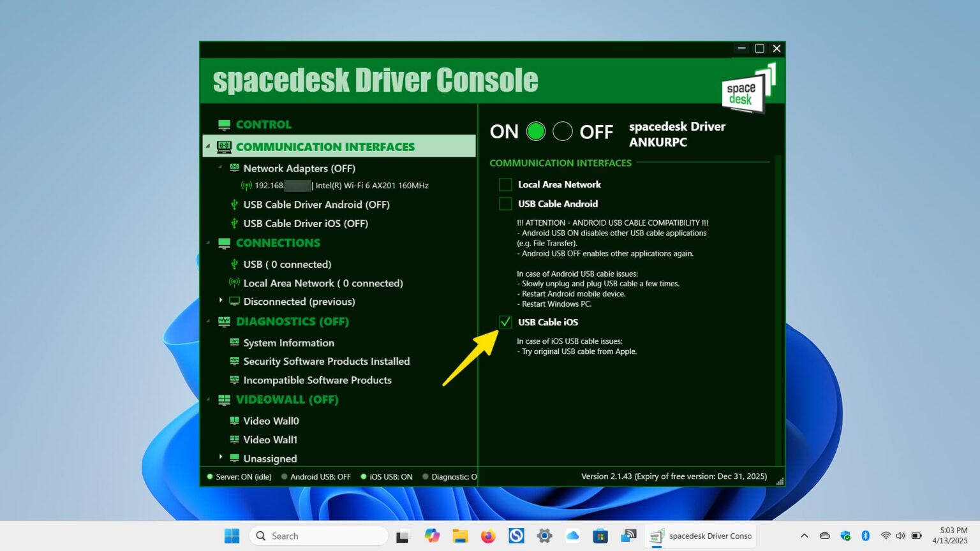
Task: Click the DIAGNOSTICS pulse monitor icon
Action: (x=224, y=321)
